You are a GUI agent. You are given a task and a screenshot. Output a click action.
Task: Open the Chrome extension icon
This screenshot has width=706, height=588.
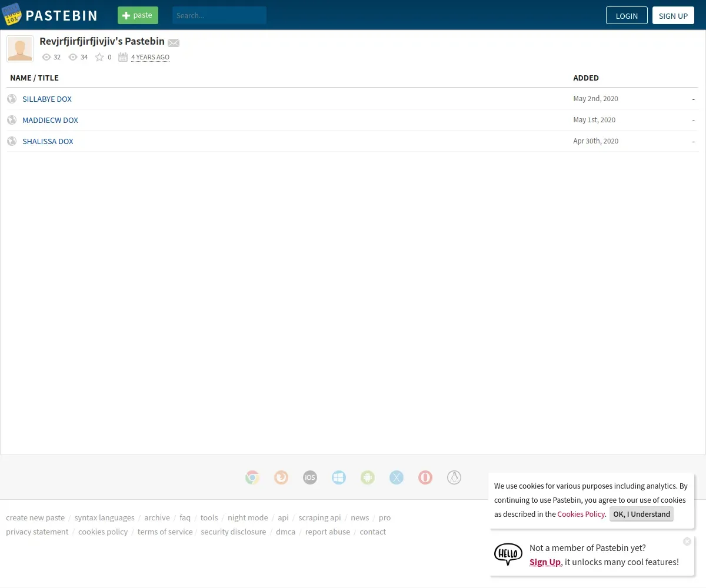[252, 477]
